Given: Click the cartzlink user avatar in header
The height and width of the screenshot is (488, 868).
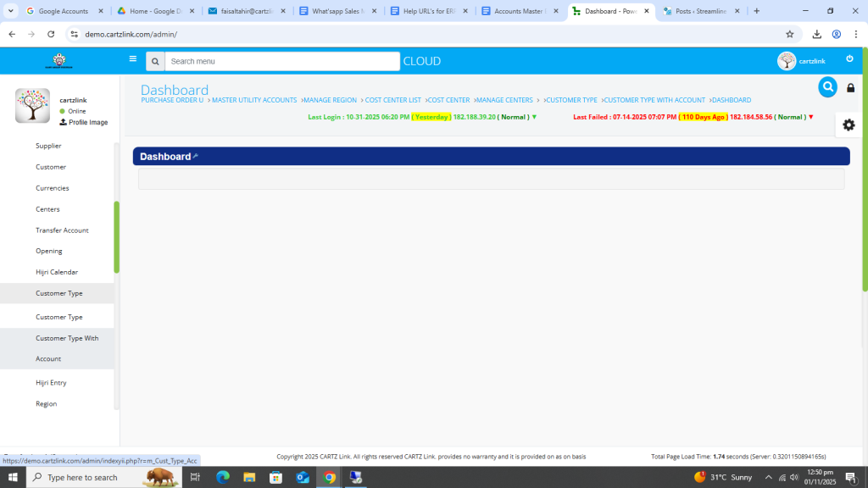Looking at the screenshot, I should tap(787, 61).
